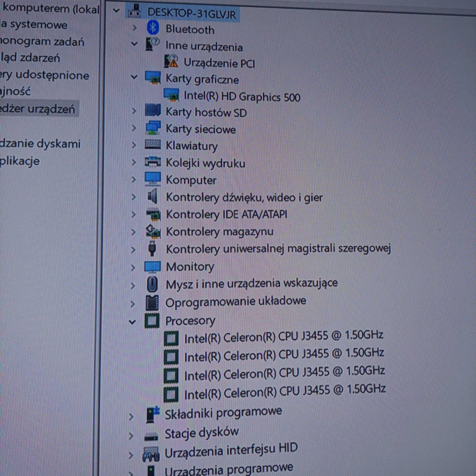Viewport: 476px width, 476px height.
Task: Expand the Komputer category
Action: 134,179
